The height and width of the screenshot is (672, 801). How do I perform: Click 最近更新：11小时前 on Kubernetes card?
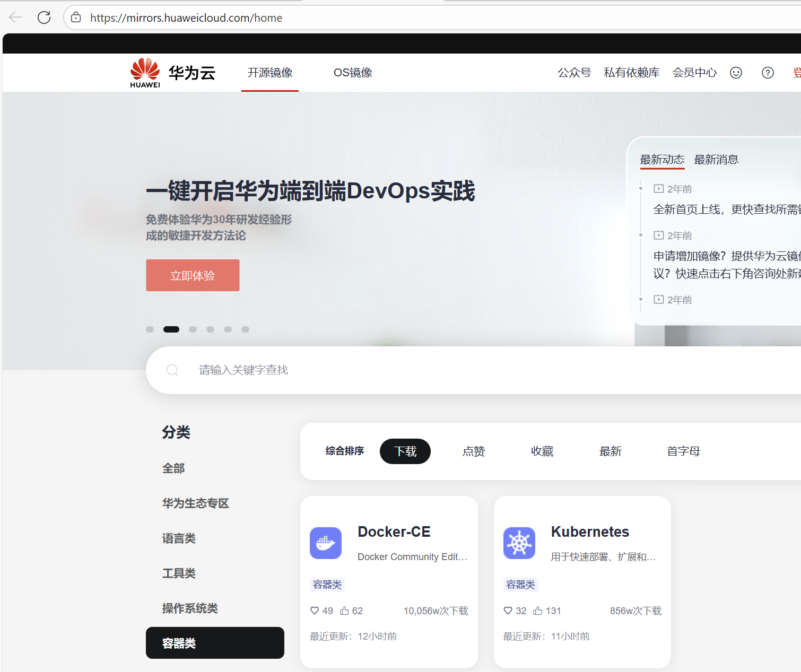pos(546,636)
